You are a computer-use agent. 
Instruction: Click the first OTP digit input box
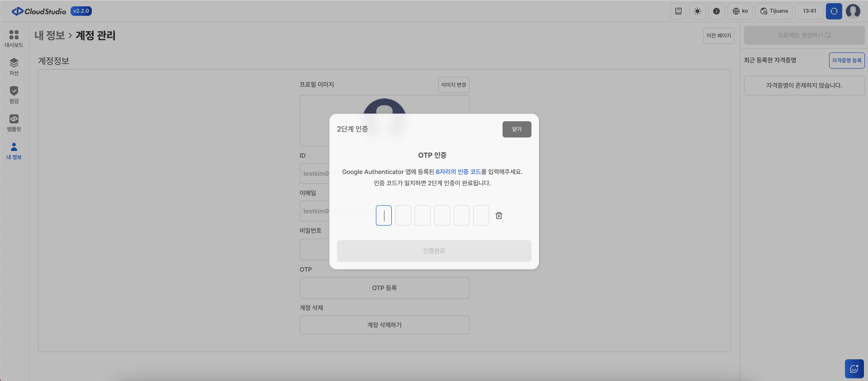coord(384,216)
